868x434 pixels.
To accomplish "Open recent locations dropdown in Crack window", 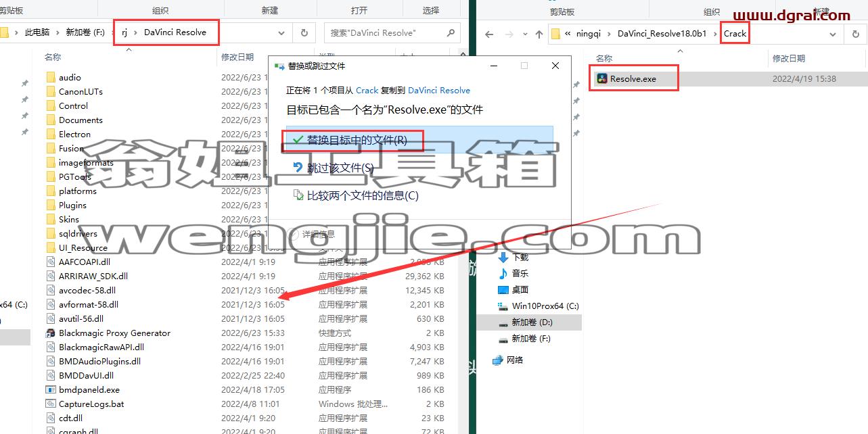I will [x=525, y=34].
